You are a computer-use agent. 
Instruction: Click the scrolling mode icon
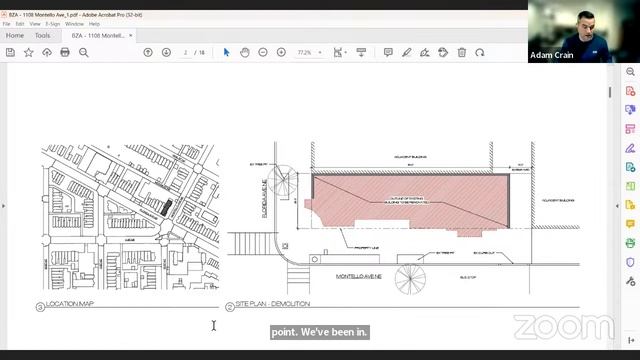click(x=361, y=52)
